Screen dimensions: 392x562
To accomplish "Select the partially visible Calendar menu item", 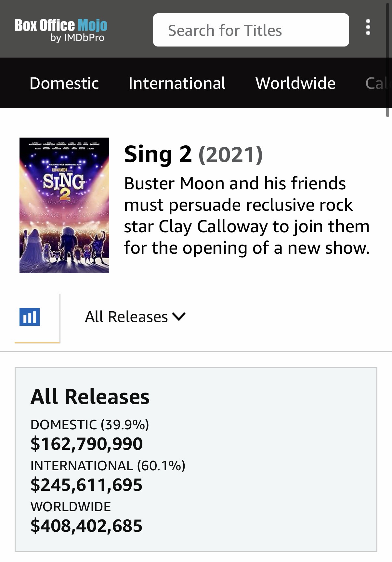I will [377, 83].
